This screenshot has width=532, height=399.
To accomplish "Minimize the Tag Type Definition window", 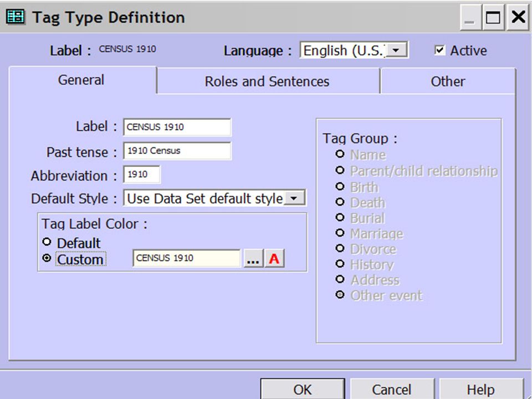I will pos(470,17).
